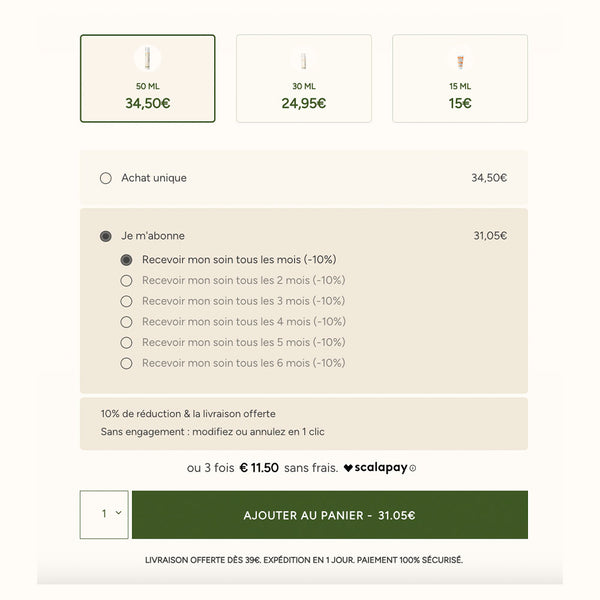This screenshot has height=600, width=600.
Task: Choose the 30 ML size card
Action: click(303, 80)
